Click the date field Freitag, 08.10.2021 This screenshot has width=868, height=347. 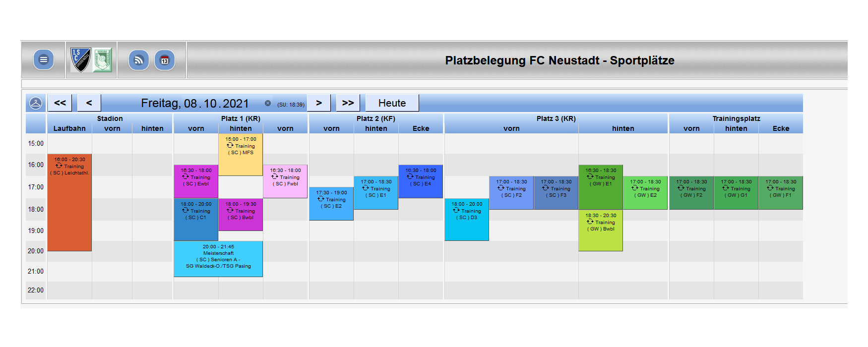(x=195, y=103)
